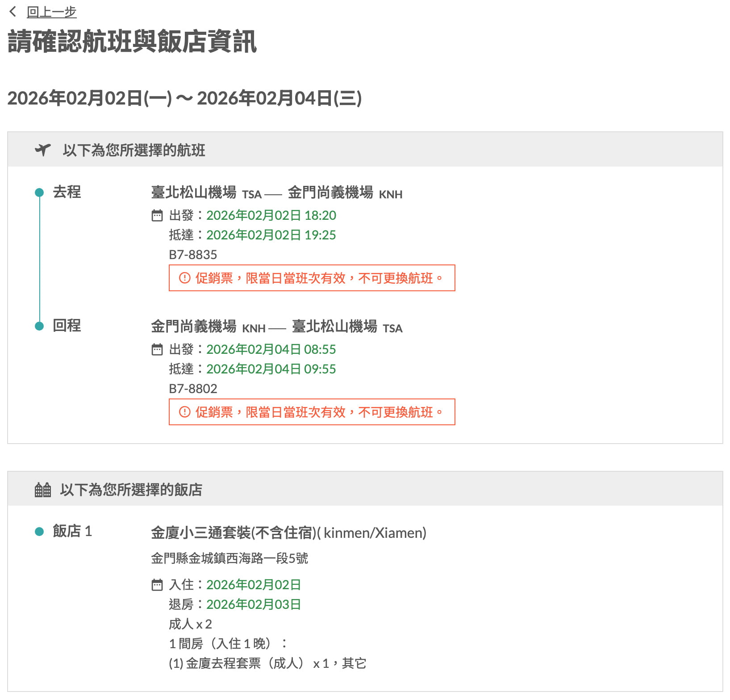This screenshot has height=700, width=730.
Task: Click the hotel address 金門縣金城鎮西海路一段5號
Action: [229, 558]
